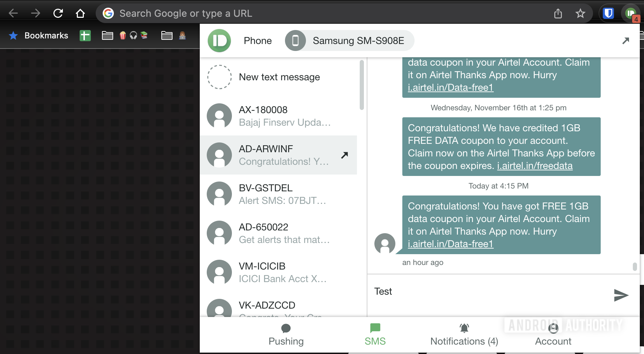Click the green Pushbullet logo

(x=219, y=40)
